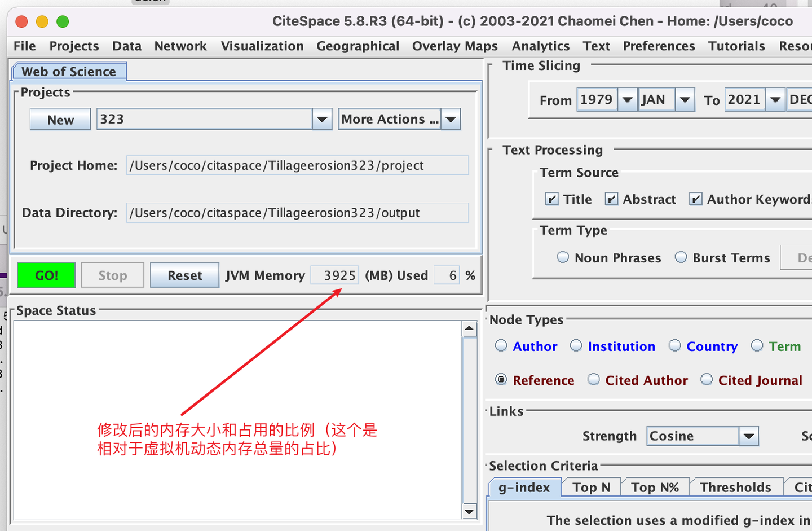Select the Author node type
This screenshot has height=531, width=812.
(x=501, y=345)
